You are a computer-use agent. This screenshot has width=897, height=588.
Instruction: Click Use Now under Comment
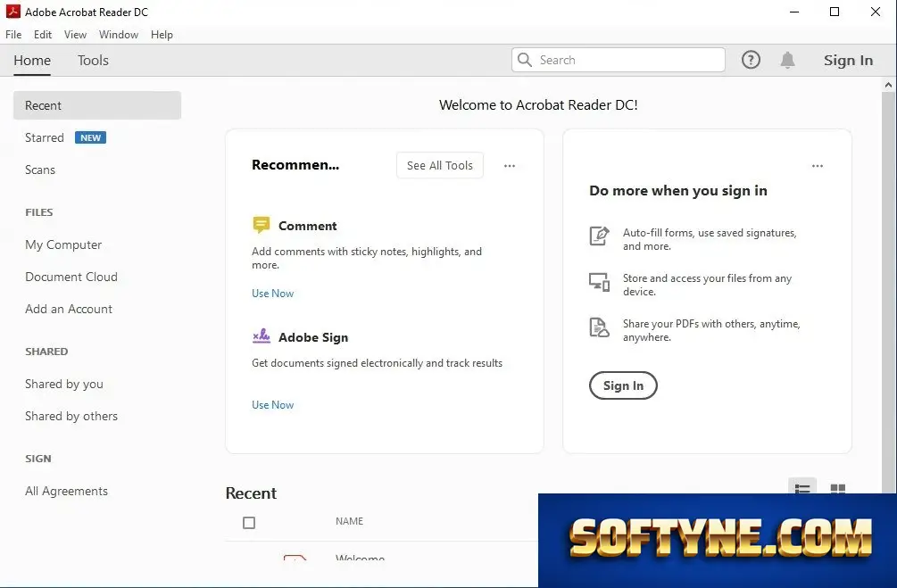[273, 294]
